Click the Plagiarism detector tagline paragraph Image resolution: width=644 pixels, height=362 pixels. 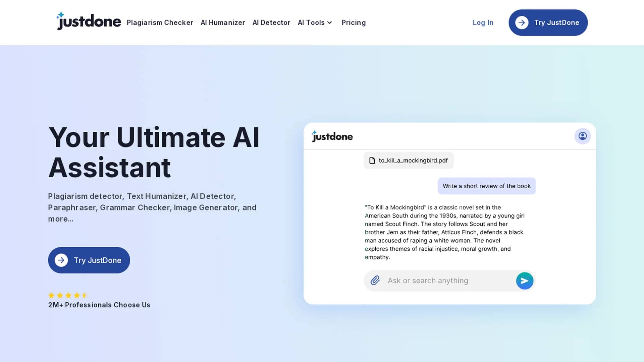click(152, 207)
